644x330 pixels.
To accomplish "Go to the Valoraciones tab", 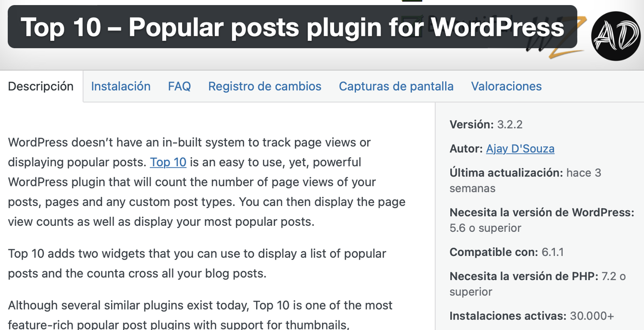I will tap(507, 86).
